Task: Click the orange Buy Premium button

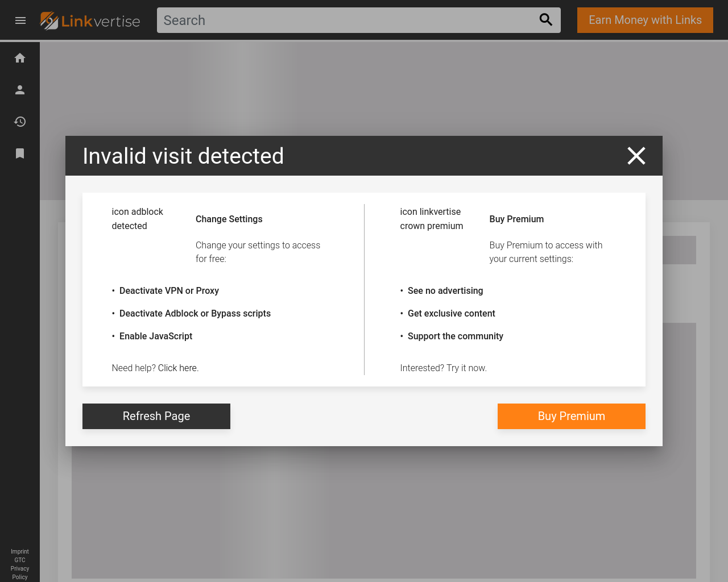Action: [572, 416]
